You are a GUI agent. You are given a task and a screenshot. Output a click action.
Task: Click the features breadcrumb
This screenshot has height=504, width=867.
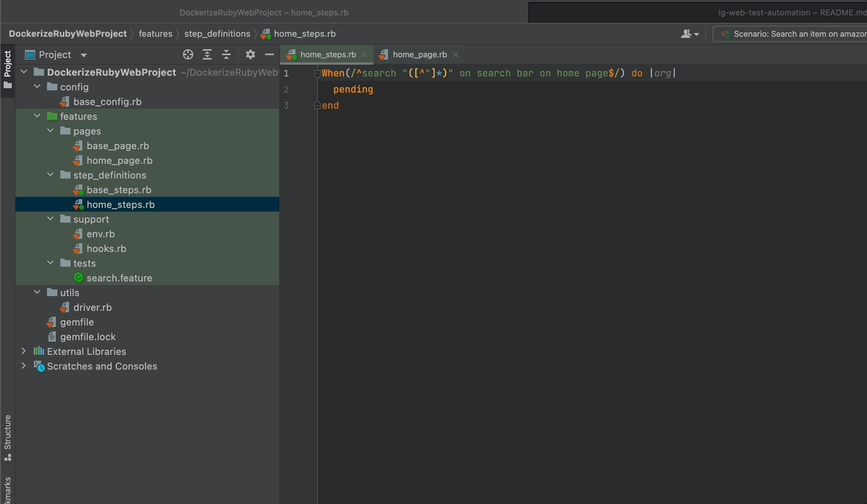pos(155,34)
